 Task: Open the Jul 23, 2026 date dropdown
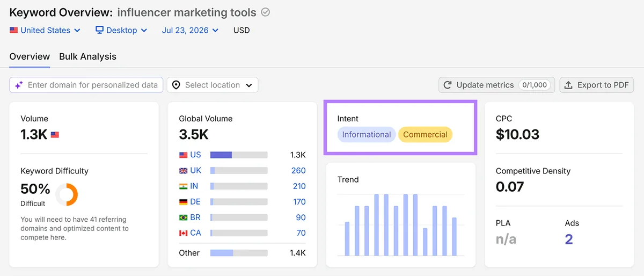(190, 31)
